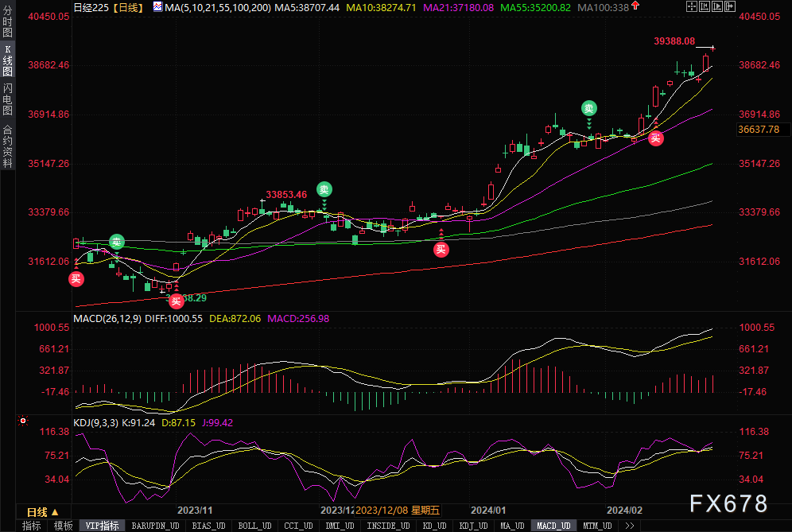Select the K线图 side tab
The width and height of the screenshot is (792, 532).
tap(8, 60)
